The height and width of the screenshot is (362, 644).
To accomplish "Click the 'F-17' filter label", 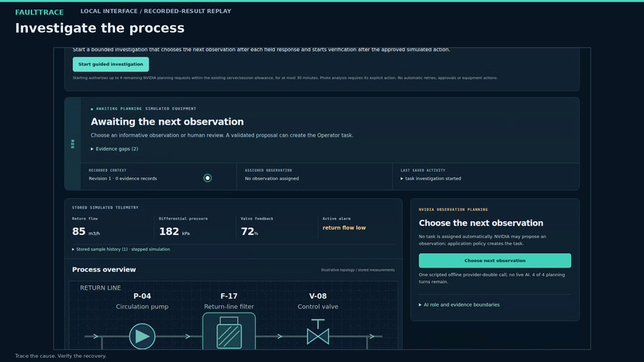I will tap(229, 296).
